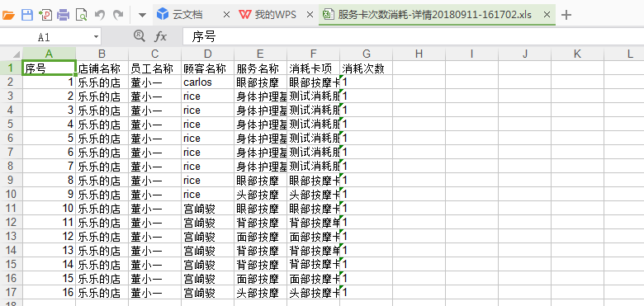Image resolution: width=644 pixels, height=306 pixels.
Task: Expand the quick access toolbar dropdown arrow
Action: [142, 16]
